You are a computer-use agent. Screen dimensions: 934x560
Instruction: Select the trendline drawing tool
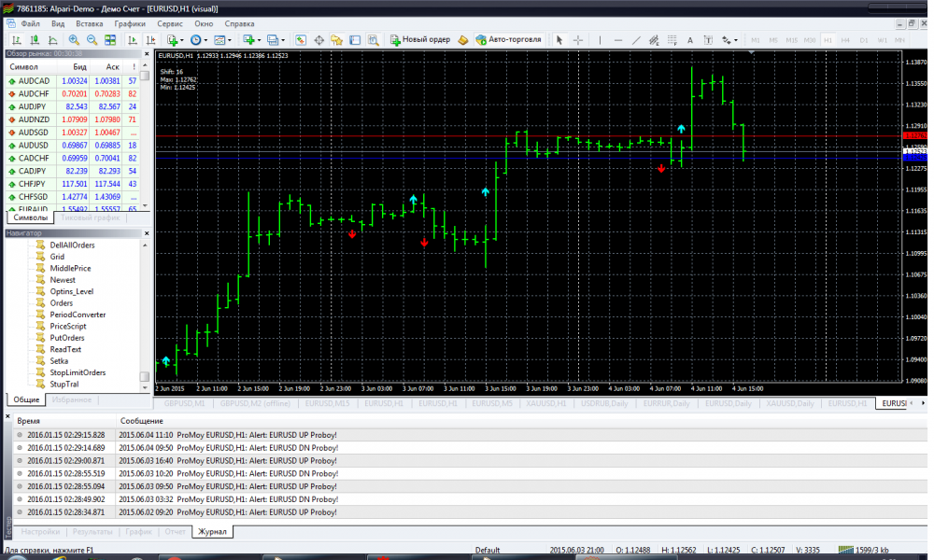click(635, 40)
